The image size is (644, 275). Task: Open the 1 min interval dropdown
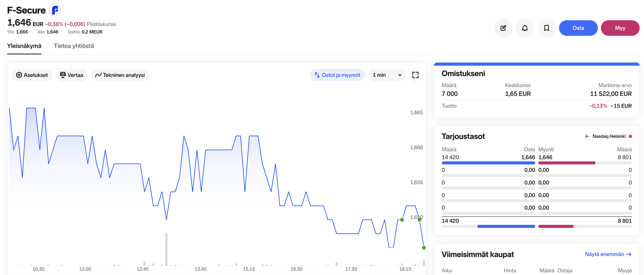click(x=387, y=75)
